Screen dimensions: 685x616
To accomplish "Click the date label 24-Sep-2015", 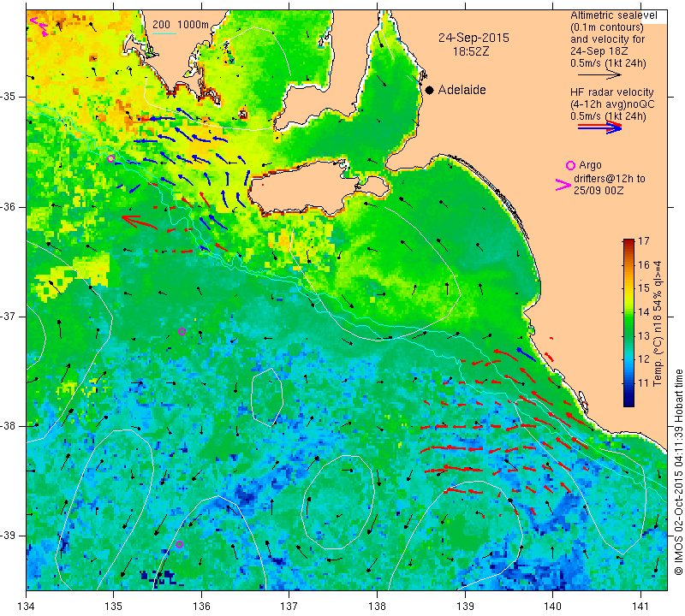I will click(x=474, y=38).
